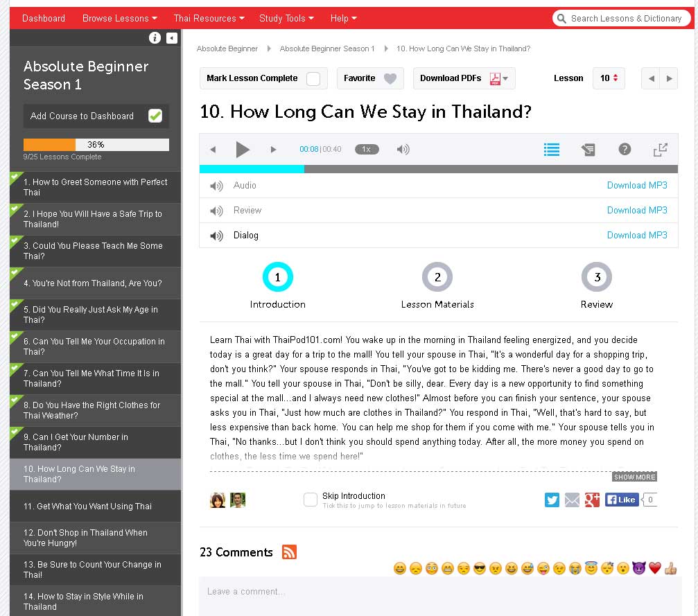Screen dimensions: 698x616
Task: Open lesson 4 You're Not from Thailand
Action: click(x=95, y=283)
